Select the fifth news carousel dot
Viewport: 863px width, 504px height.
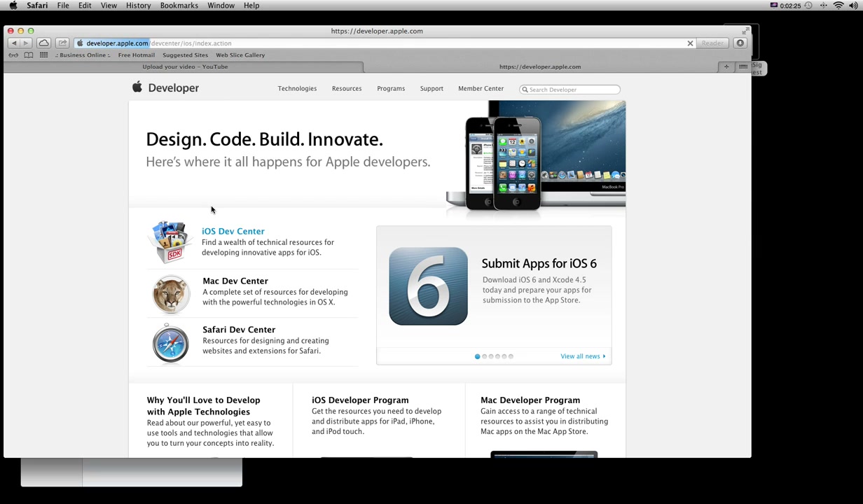[x=504, y=357]
